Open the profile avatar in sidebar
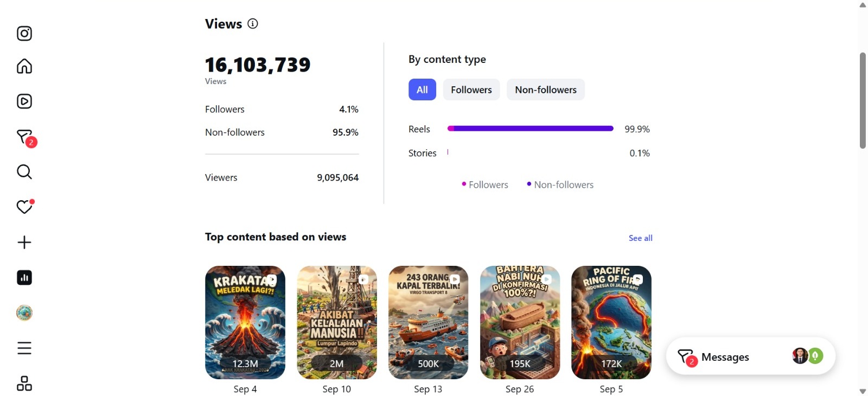The width and height of the screenshot is (868, 396). point(24,313)
